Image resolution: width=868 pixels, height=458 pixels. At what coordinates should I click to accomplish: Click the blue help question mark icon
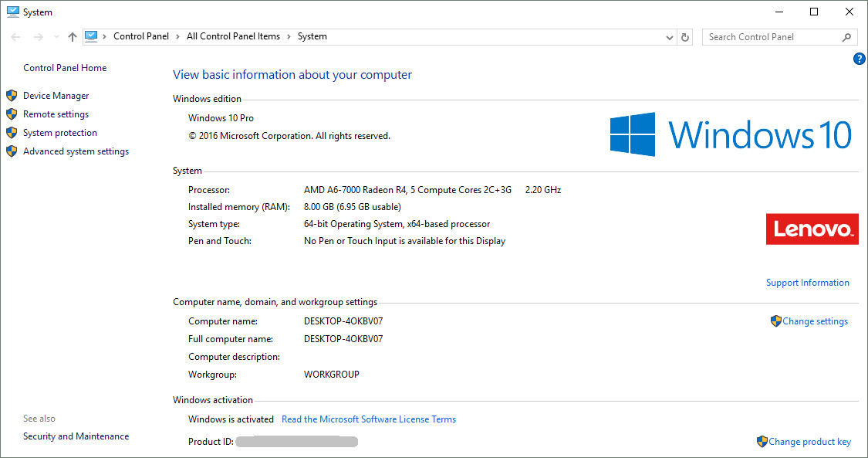(x=860, y=59)
